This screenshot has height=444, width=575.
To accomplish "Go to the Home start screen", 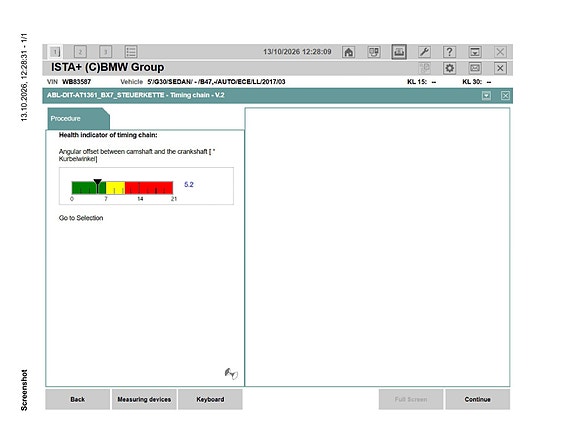I will [x=348, y=52].
